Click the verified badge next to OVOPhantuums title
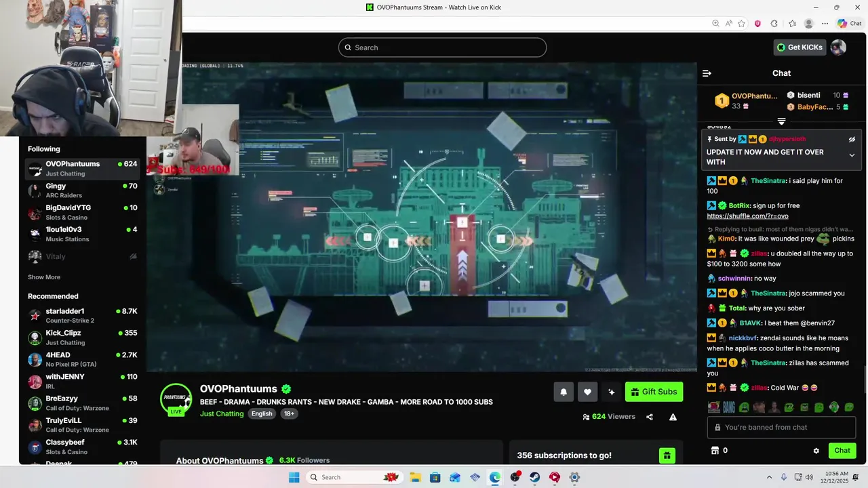This screenshot has width=868, height=488. (x=286, y=389)
